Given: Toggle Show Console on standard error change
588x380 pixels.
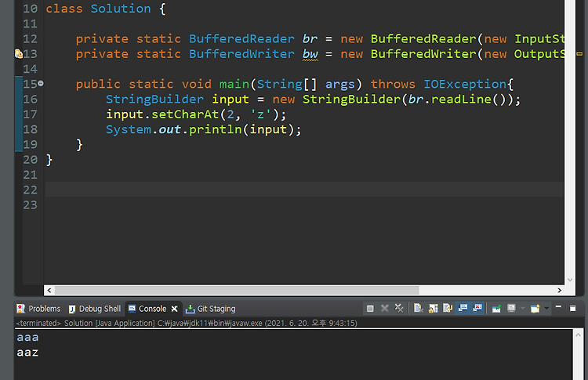Looking at the screenshot, I should (x=477, y=309).
